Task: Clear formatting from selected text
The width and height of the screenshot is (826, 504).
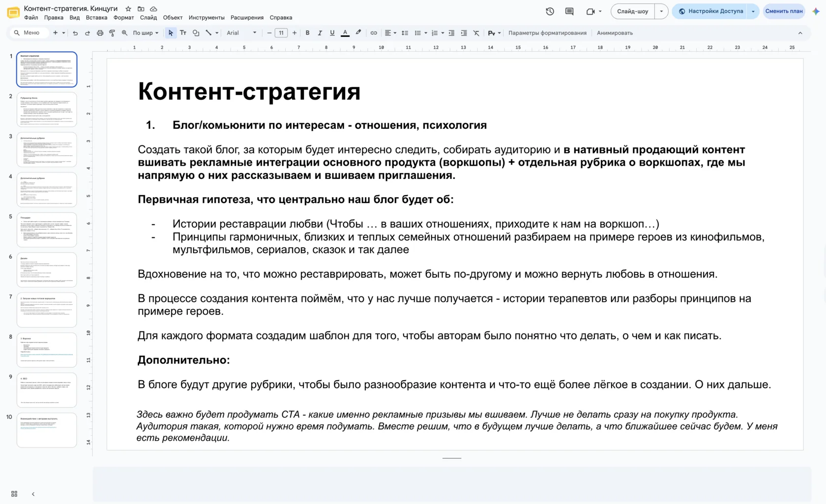Action: pos(476,33)
